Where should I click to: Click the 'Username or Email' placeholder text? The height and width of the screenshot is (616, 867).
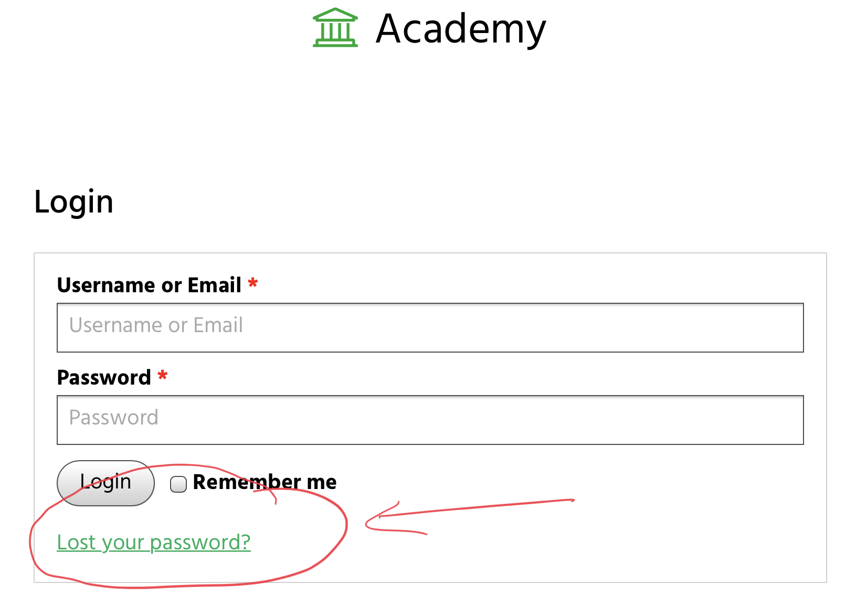156,325
